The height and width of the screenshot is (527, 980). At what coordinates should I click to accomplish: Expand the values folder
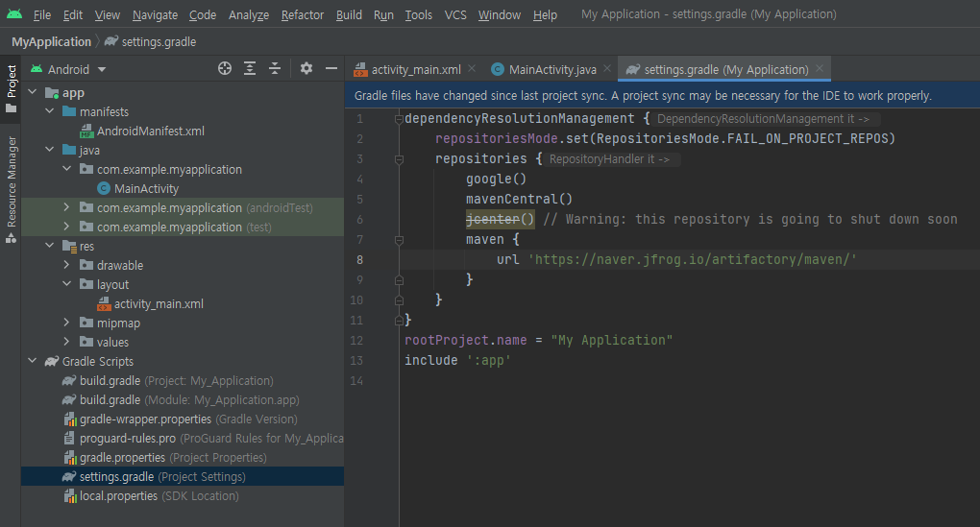click(67, 342)
